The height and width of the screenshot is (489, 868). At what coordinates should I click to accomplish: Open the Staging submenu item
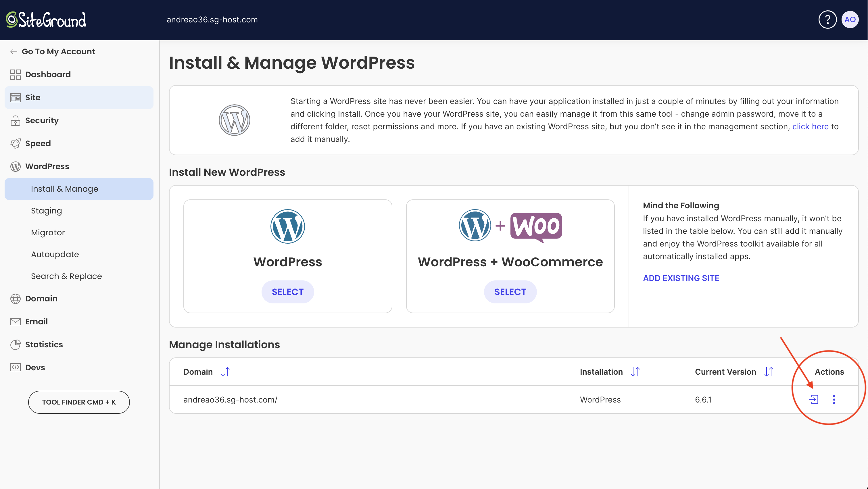(x=47, y=211)
